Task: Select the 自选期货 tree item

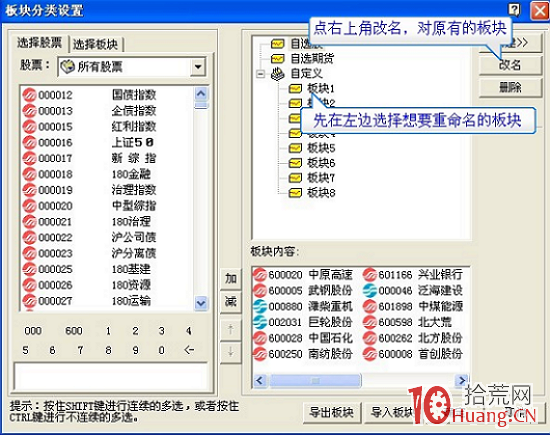Action: [x=312, y=58]
